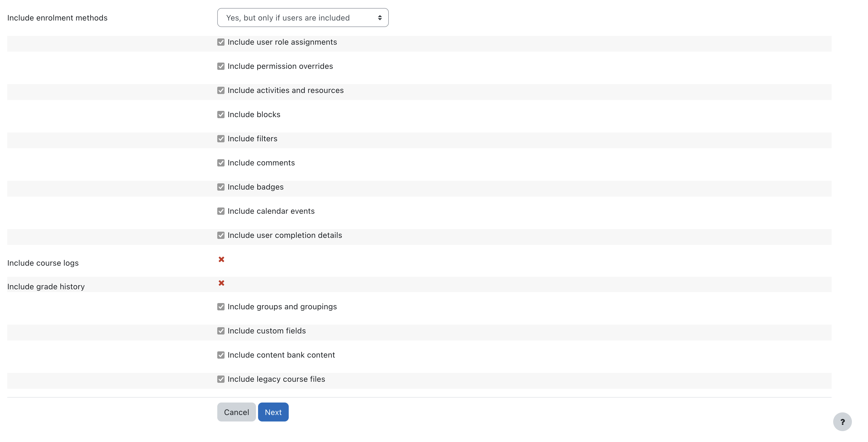Toggle Include badges checkbox

point(221,187)
